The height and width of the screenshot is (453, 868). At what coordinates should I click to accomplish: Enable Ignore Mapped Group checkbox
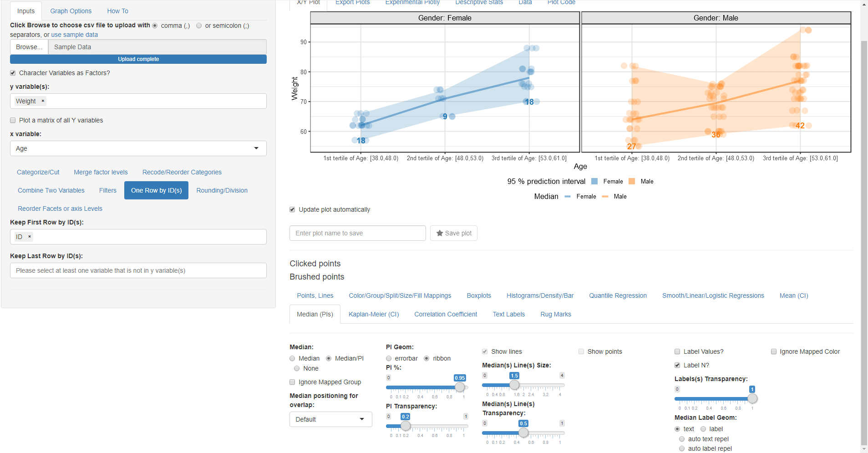click(x=292, y=382)
